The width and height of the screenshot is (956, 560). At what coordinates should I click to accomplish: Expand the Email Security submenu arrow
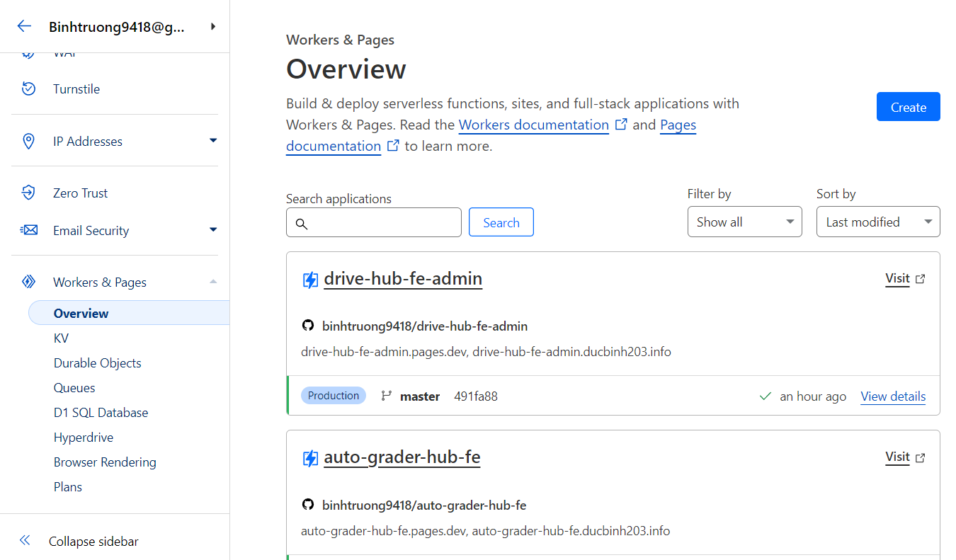coord(213,230)
